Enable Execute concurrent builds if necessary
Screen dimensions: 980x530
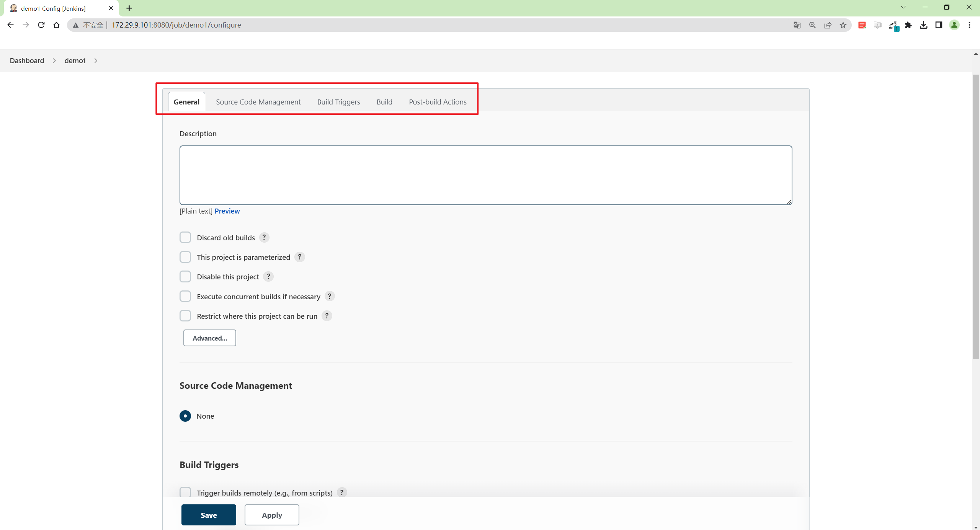[x=185, y=296]
